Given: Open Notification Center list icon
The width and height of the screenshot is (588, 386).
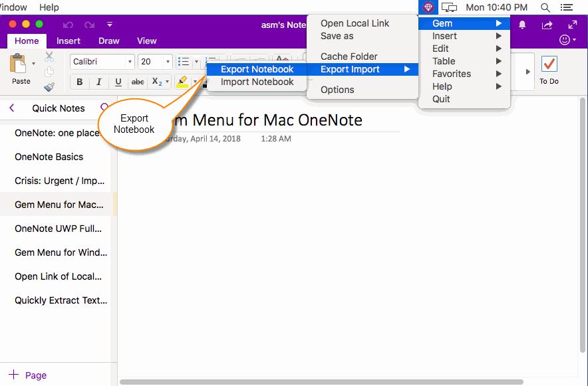Looking at the screenshot, I should click(x=567, y=7).
